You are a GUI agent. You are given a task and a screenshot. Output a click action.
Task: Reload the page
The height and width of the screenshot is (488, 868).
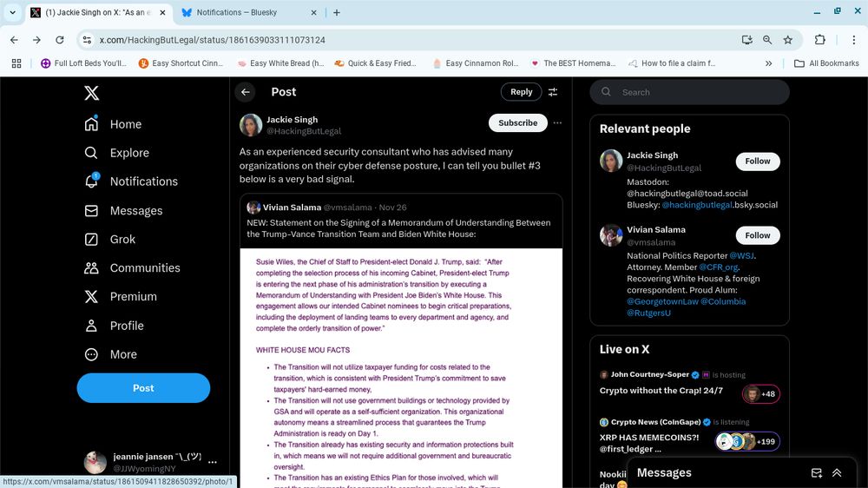[60, 40]
